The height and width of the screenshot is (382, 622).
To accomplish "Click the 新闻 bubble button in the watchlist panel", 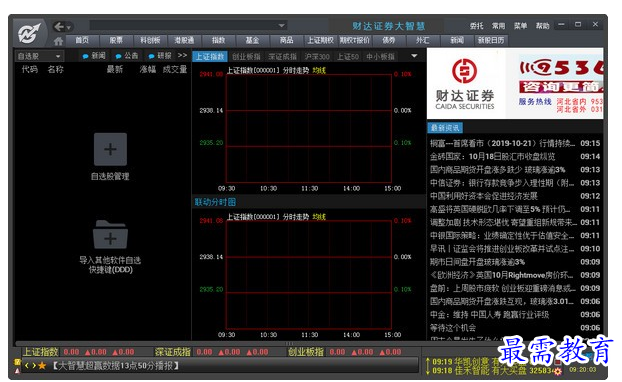I will tap(94, 56).
